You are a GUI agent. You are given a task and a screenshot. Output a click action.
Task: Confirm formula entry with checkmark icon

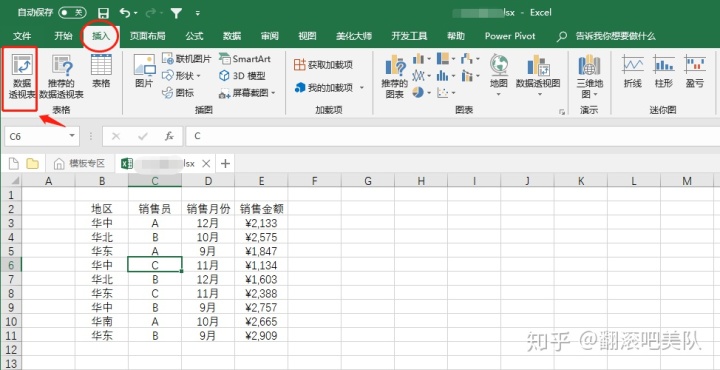click(143, 136)
